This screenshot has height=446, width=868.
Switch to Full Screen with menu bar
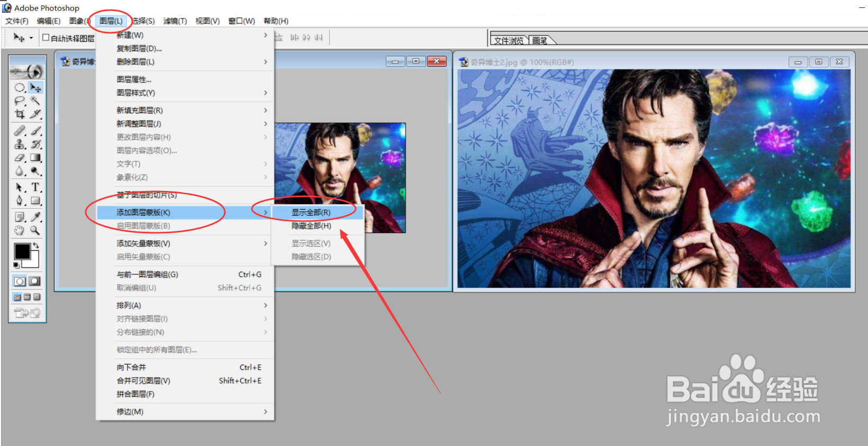click(28, 297)
